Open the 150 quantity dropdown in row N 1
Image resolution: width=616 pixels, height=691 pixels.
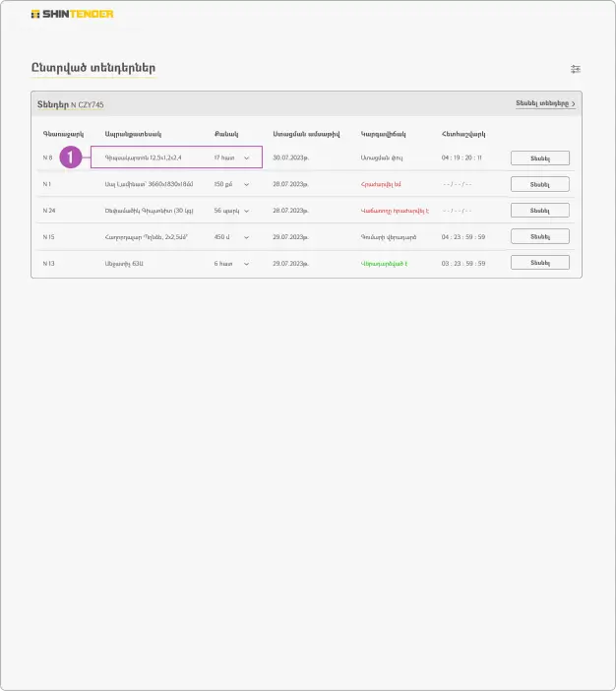tap(246, 184)
